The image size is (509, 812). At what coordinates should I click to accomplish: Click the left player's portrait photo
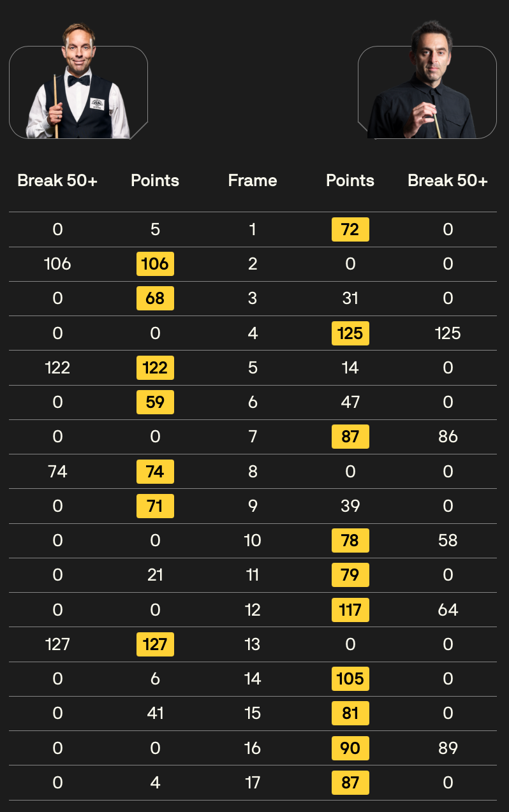pos(78,81)
